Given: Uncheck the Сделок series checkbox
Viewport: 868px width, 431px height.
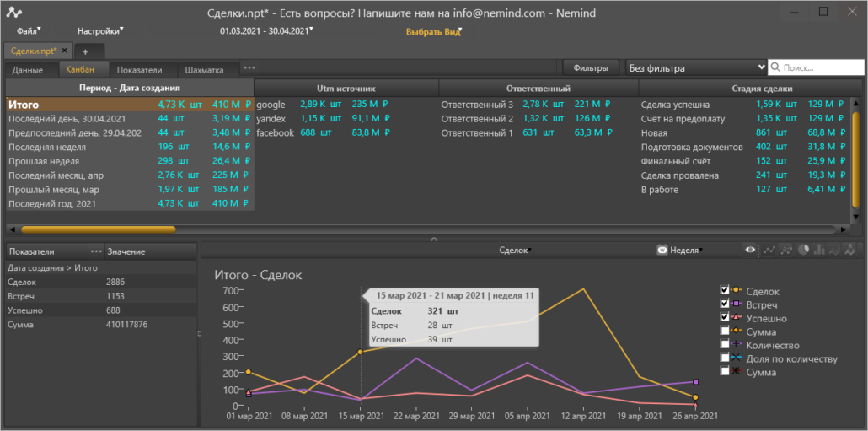Looking at the screenshot, I should tap(725, 291).
